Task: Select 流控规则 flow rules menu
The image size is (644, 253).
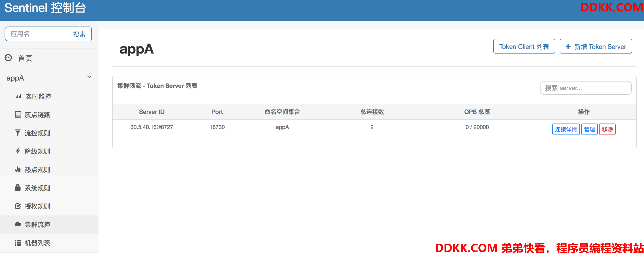Action: pos(49,133)
